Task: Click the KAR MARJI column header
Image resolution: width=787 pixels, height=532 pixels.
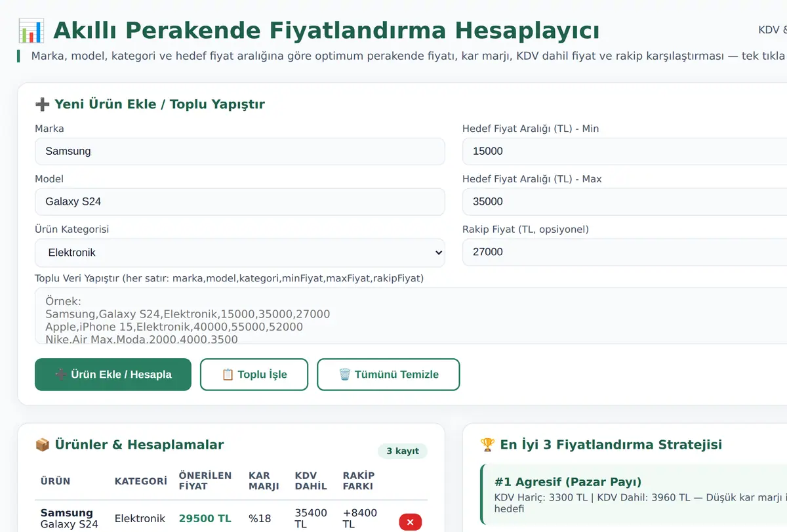Action: tap(264, 481)
